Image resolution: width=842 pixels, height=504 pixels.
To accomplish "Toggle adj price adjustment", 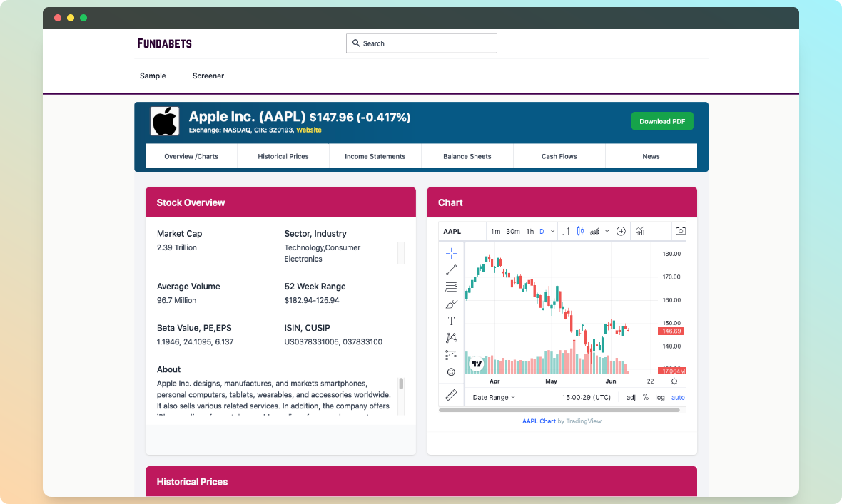I will pos(631,398).
